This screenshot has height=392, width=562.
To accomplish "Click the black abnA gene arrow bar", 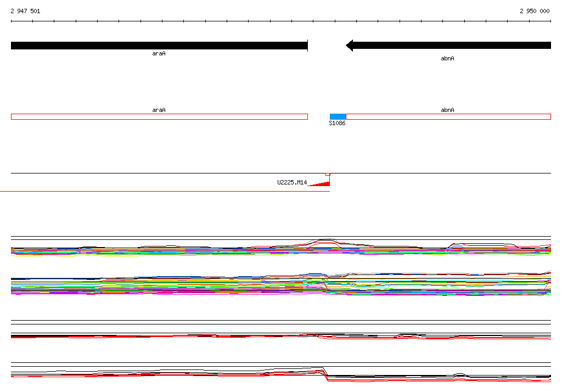I will point(448,46).
